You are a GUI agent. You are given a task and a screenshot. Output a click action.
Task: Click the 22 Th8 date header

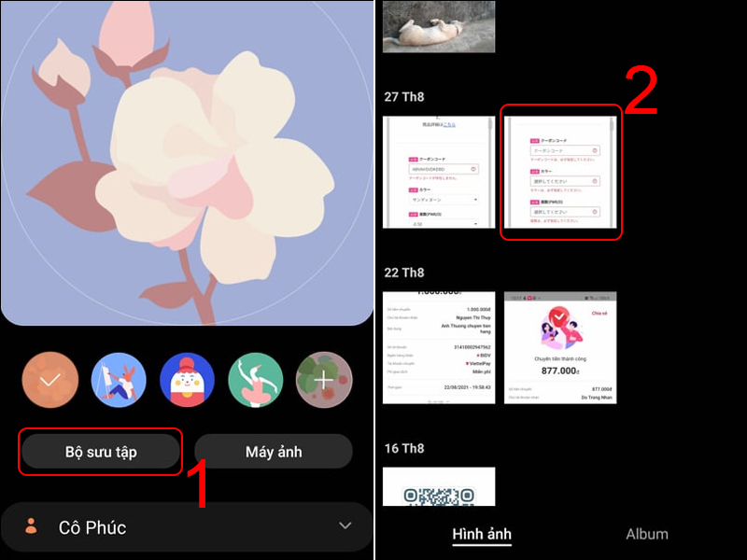(x=404, y=273)
